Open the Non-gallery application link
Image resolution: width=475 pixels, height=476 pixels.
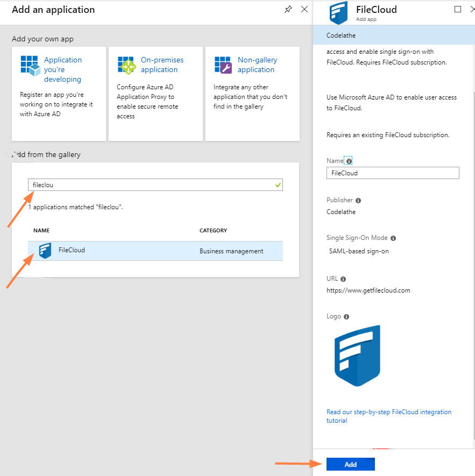[258, 65]
